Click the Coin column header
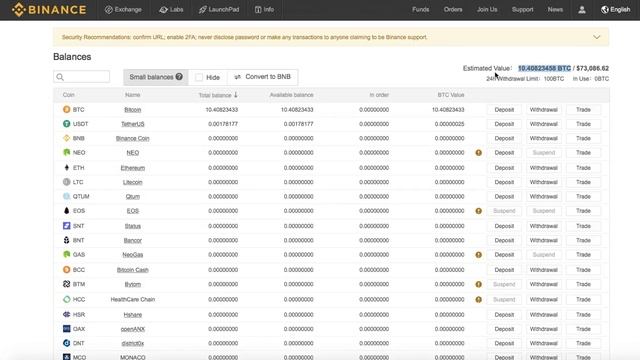 tap(69, 95)
